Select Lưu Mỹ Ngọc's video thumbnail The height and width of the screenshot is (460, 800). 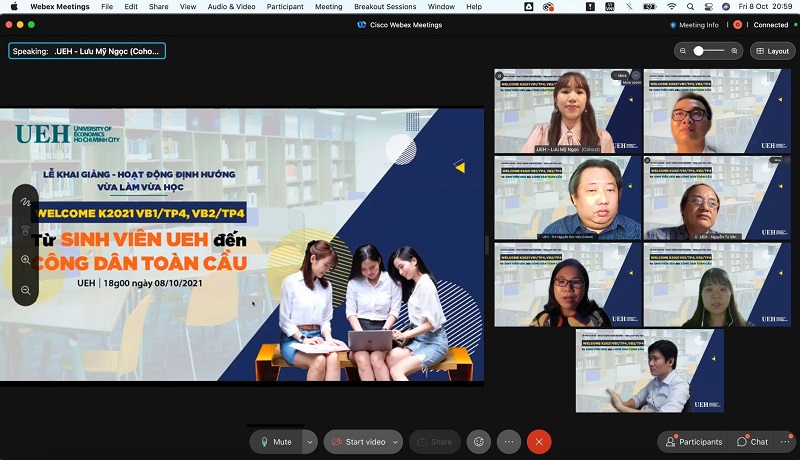(567, 111)
